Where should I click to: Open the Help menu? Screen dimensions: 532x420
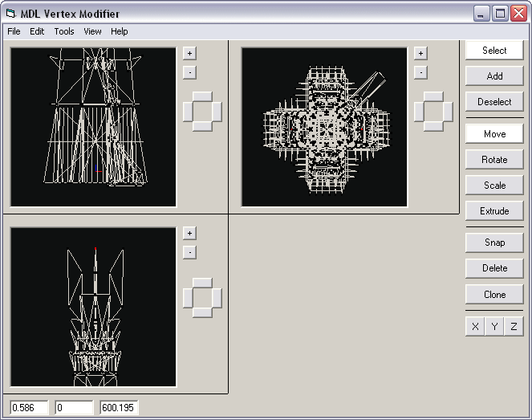coord(119,31)
